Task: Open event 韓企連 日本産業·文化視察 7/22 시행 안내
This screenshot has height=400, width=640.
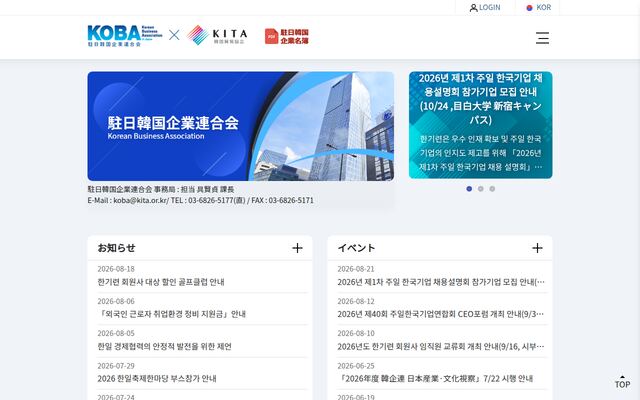Action: click(435, 379)
